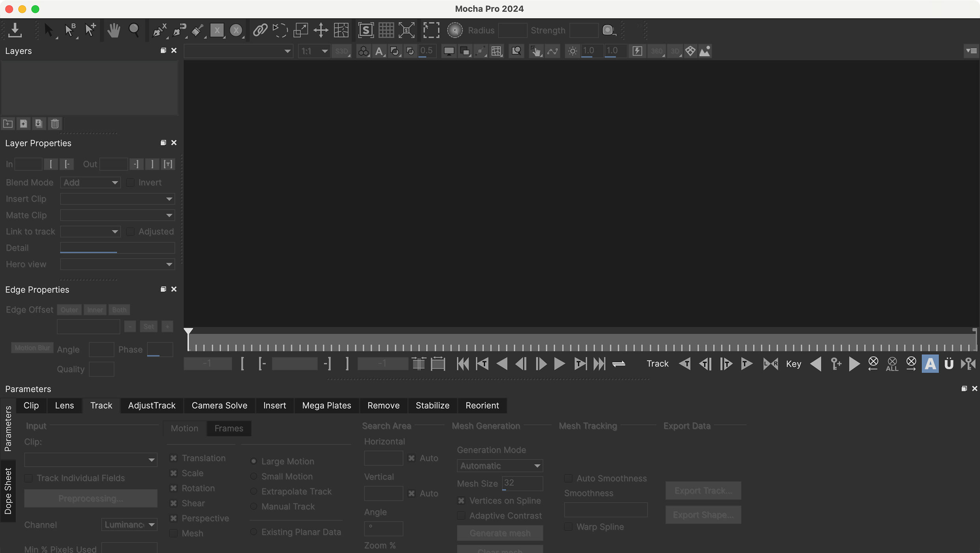Click the Mesh Size 32 slider field
The image size is (980, 553).
point(522,483)
